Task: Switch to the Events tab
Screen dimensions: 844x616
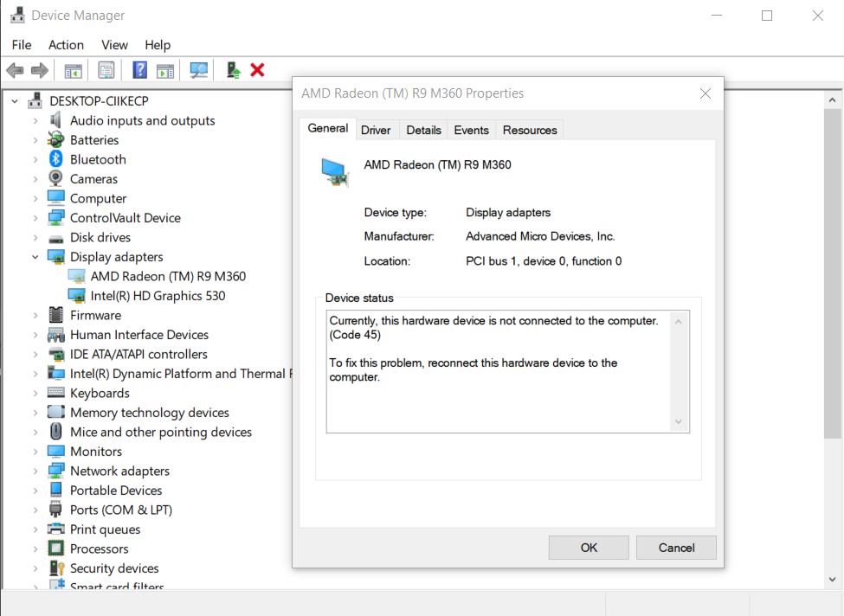Action: (x=471, y=130)
